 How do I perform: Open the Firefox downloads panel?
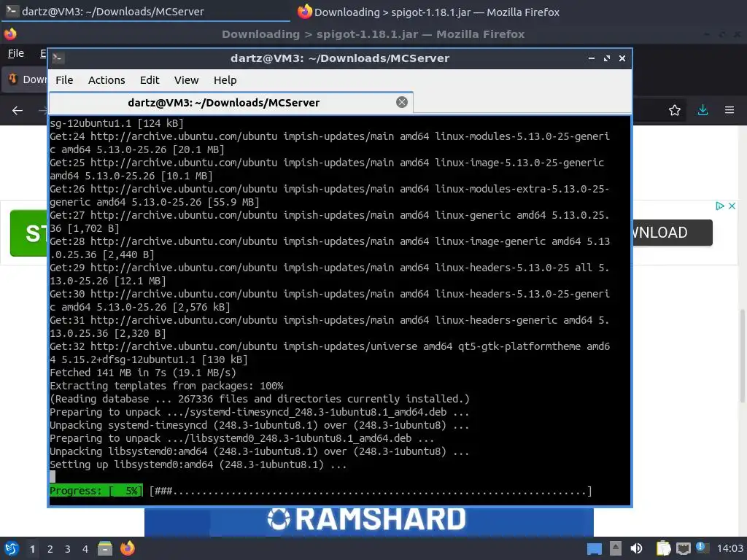click(x=703, y=110)
